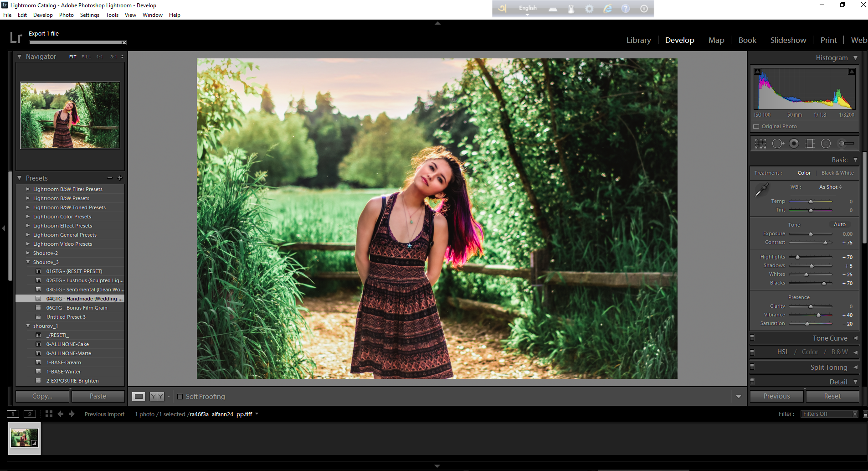Open Avro toolbar settings gear
Viewport: 868px width, 471px height.
click(x=589, y=9)
